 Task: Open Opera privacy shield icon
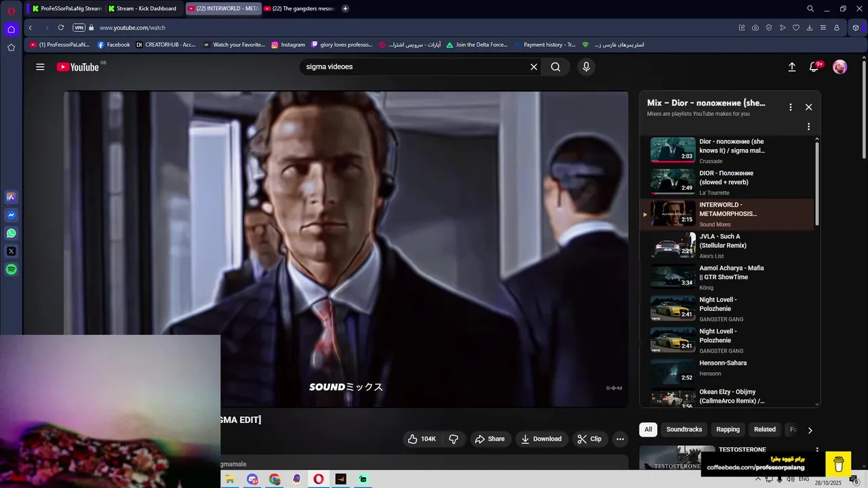769,28
